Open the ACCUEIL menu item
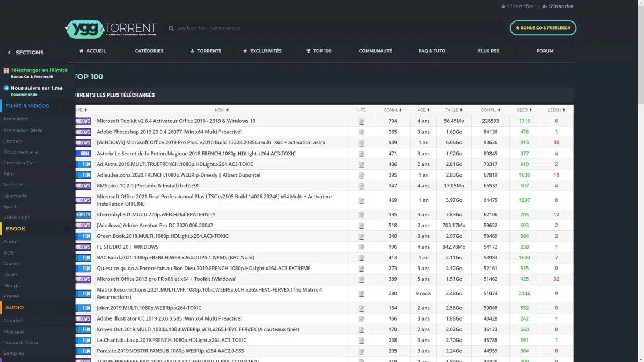The width and height of the screenshot is (644, 362). click(93, 51)
